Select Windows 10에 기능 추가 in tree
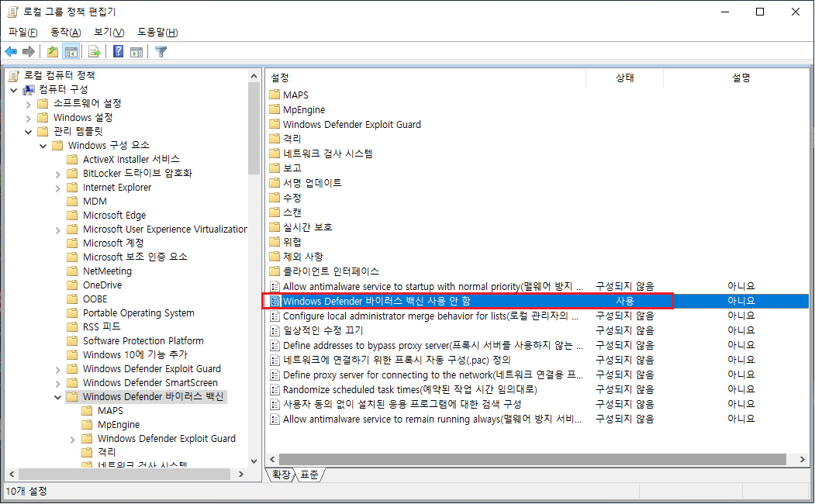This screenshot has width=815, height=504. (x=135, y=354)
